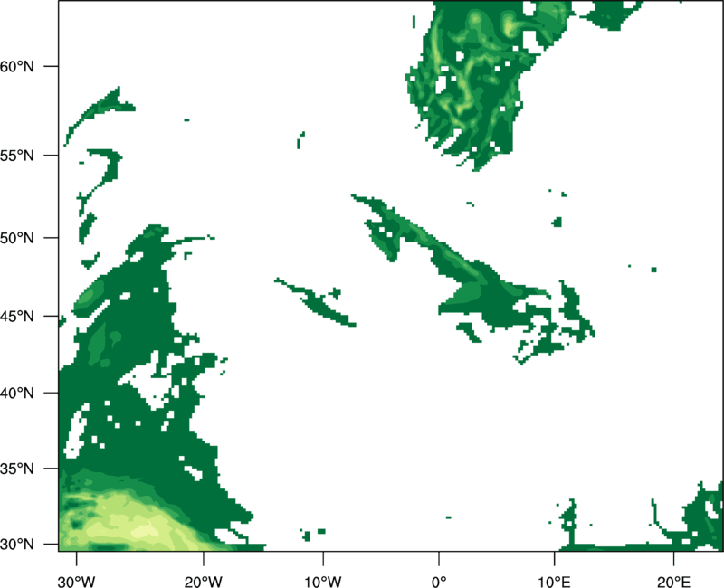Click the 45°N latitude label
The image size is (724, 588).
(17, 316)
